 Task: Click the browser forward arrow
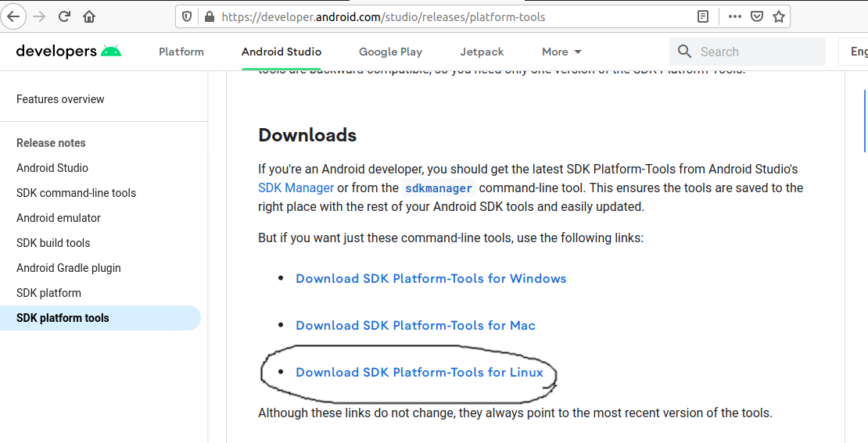39,16
